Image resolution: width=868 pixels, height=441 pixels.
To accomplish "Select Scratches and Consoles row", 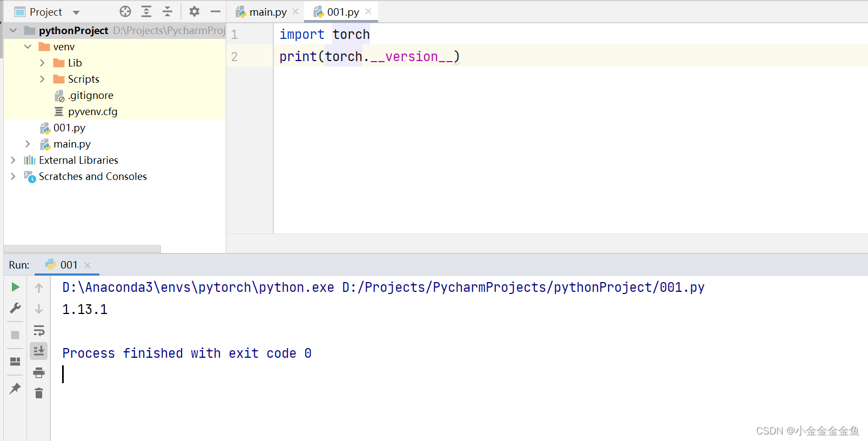I will click(x=115, y=177).
